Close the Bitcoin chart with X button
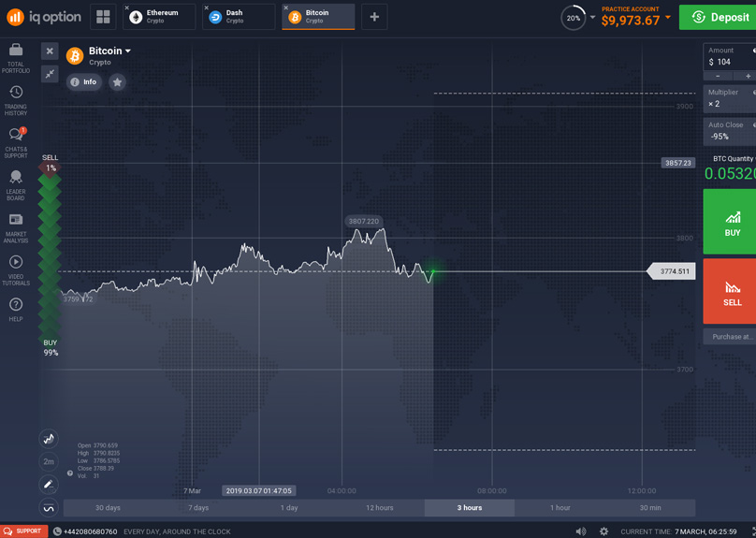This screenshot has height=538, width=756. click(50, 51)
